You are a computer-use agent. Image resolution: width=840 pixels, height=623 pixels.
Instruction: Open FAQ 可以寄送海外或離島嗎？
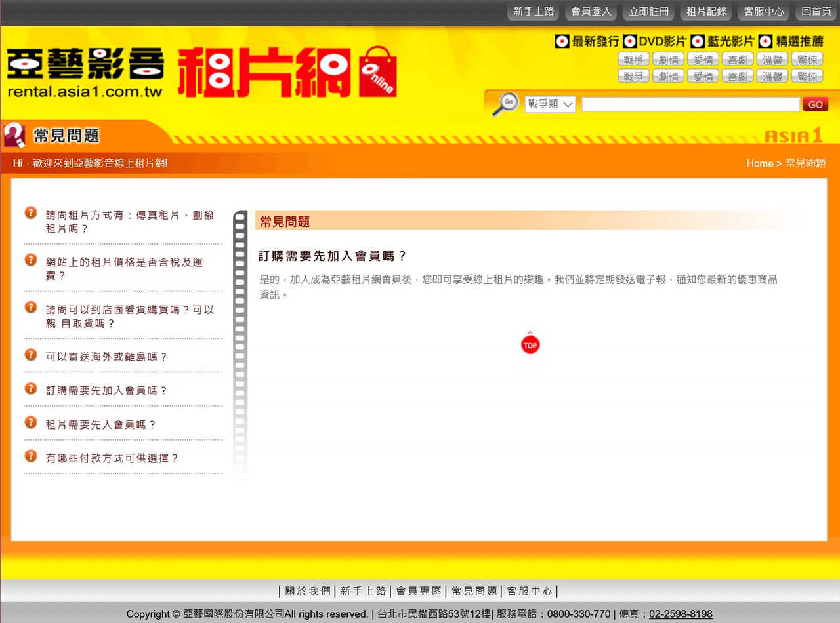point(107,357)
